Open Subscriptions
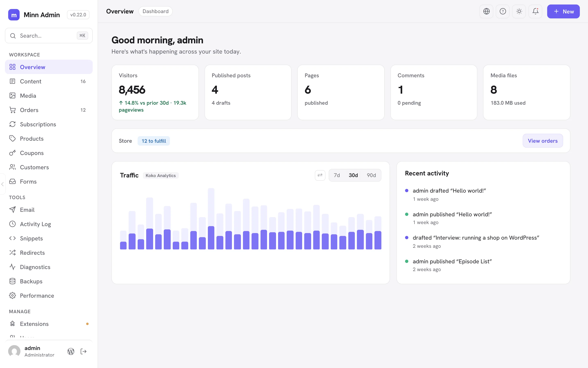The width and height of the screenshot is (588, 368). click(x=49, y=124)
